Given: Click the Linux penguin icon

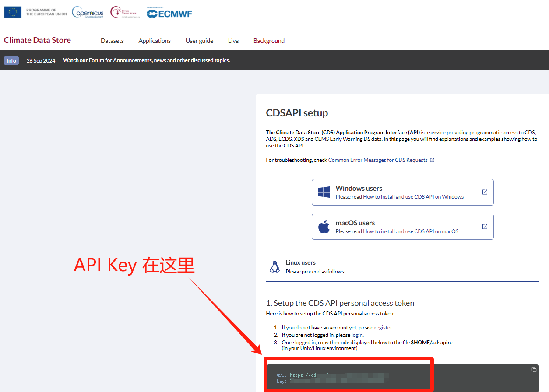Looking at the screenshot, I should pyautogui.click(x=274, y=266).
